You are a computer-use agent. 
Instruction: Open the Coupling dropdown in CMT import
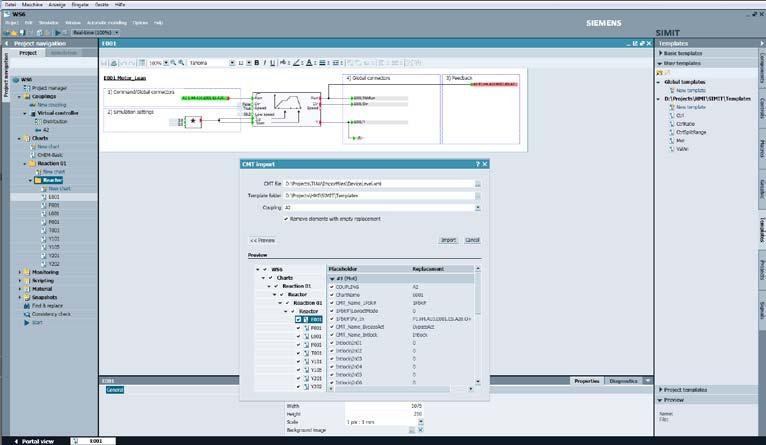tap(478, 208)
